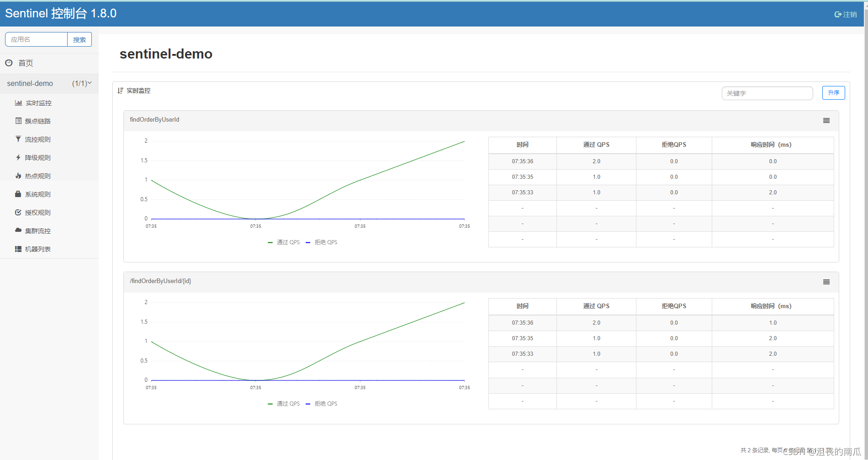The image size is (868, 460).
Task: Click 响应时间 (ms) header in findOrderByUserId table
Action: [x=773, y=145]
